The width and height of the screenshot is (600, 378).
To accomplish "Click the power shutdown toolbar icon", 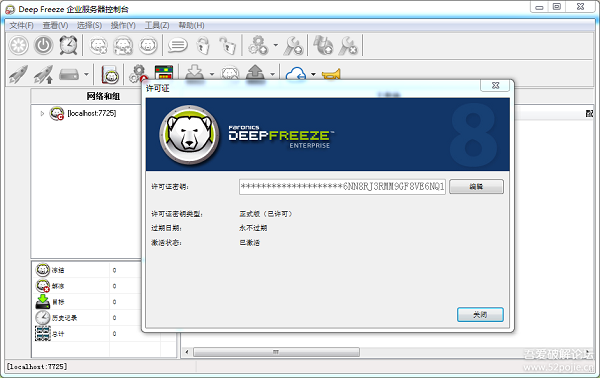I will [43, 45].
